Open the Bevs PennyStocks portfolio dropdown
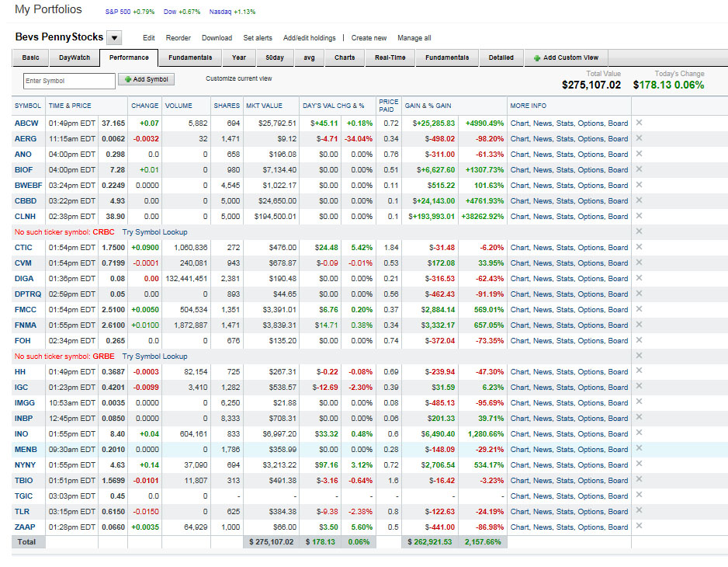Image resolution: width=728 pixels, height=567 pixels. 114,38
